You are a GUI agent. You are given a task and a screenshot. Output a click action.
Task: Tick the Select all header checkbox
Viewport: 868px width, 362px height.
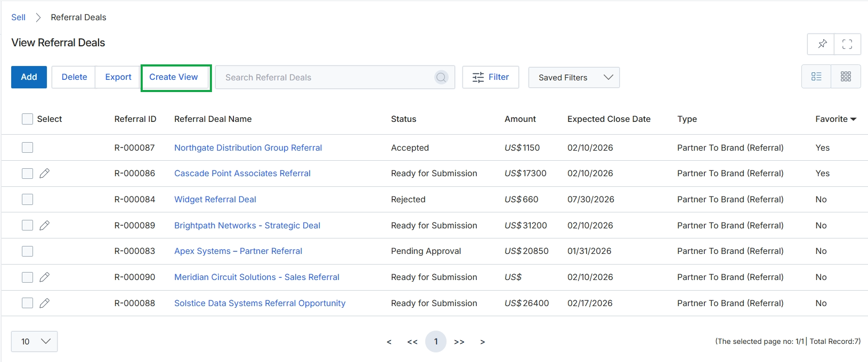27,119
